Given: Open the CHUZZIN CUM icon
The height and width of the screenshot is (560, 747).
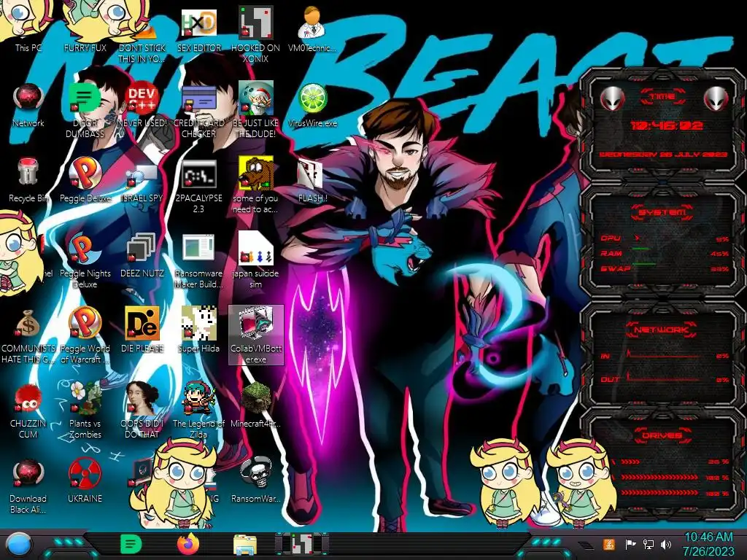Looking at the screenshot, I should coord(28,411).
